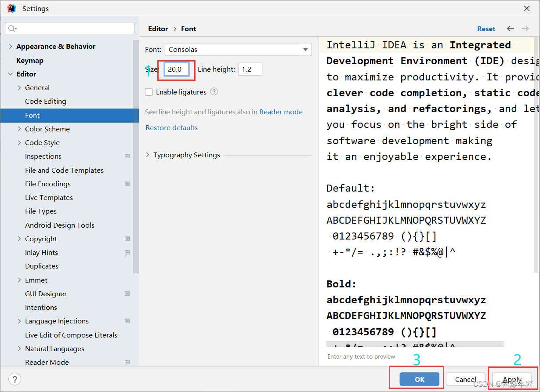Image resolution: width=540 pixels, height=392 pixels.
Task: Click project-level icon beside File Encodings
Action: (x=127, y=184)
